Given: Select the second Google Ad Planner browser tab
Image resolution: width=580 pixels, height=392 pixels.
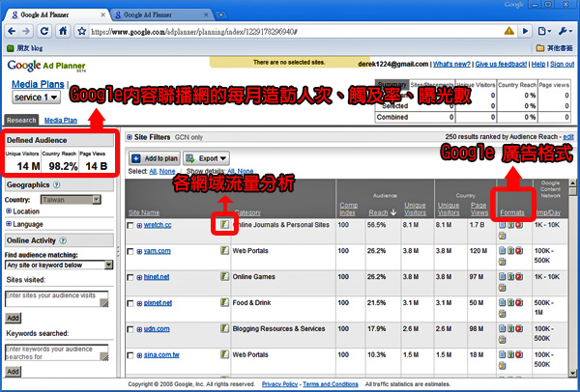Looking at the screenshot, I should 160,14.
